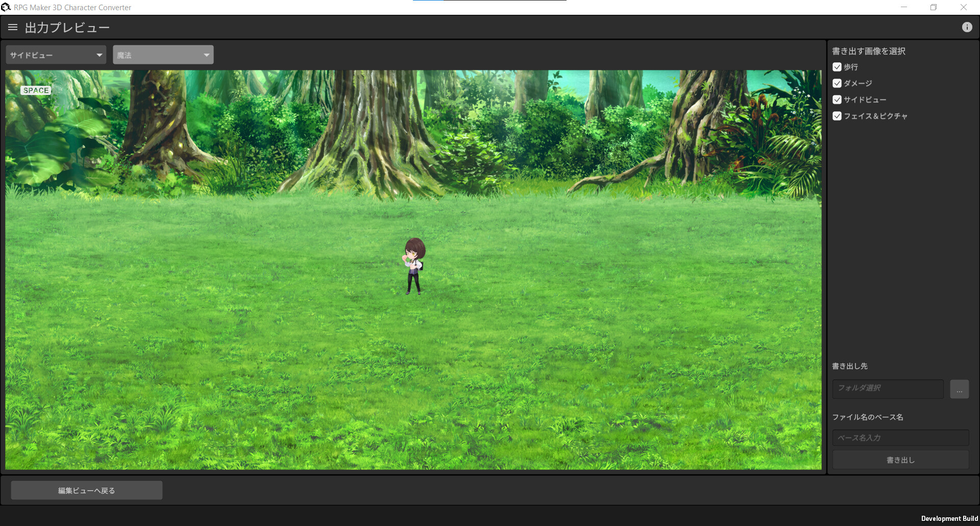Disable the ダメージ export checkbox

[837, 83]
